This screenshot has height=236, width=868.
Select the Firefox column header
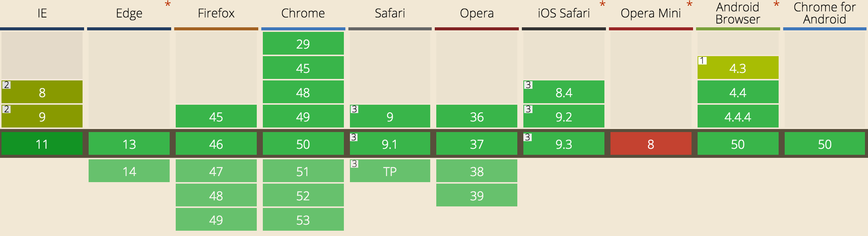(x=216, y=13)
